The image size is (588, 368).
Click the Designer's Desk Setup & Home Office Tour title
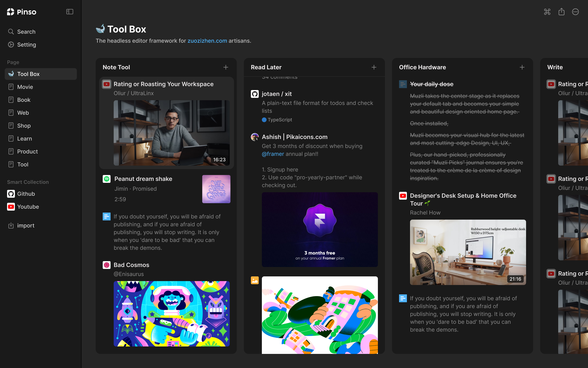tap(463, 200)
